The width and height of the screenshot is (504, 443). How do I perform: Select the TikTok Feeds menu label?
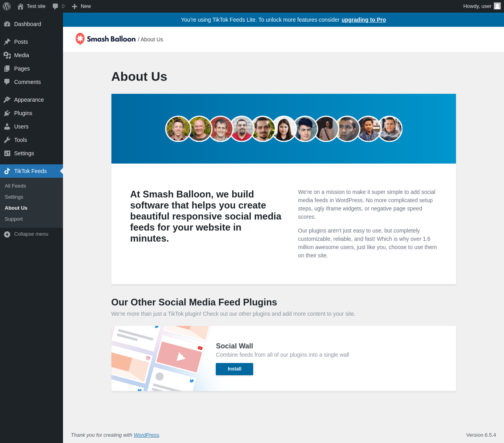pyautogui.click(x=30, y=171)
